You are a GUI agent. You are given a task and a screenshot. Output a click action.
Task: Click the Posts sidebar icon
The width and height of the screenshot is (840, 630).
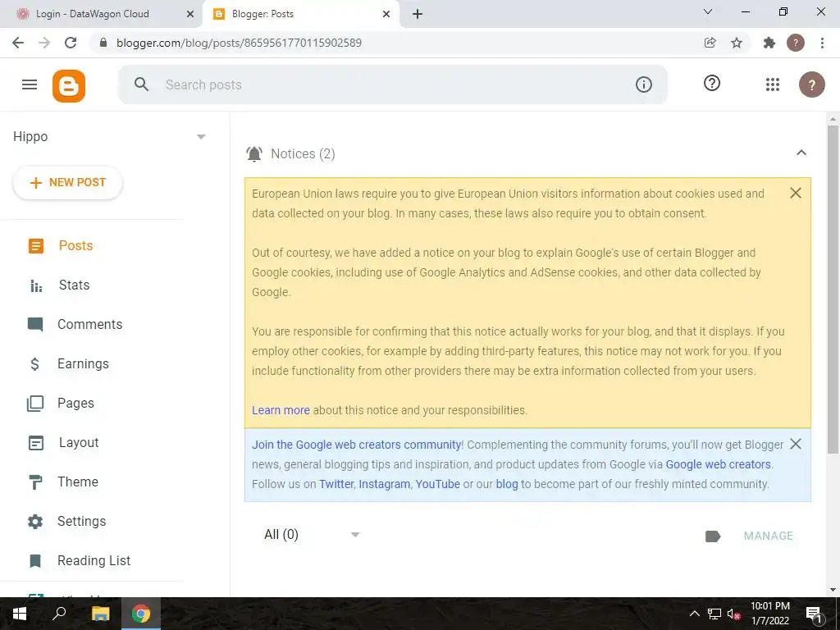[x=36, y=246]
